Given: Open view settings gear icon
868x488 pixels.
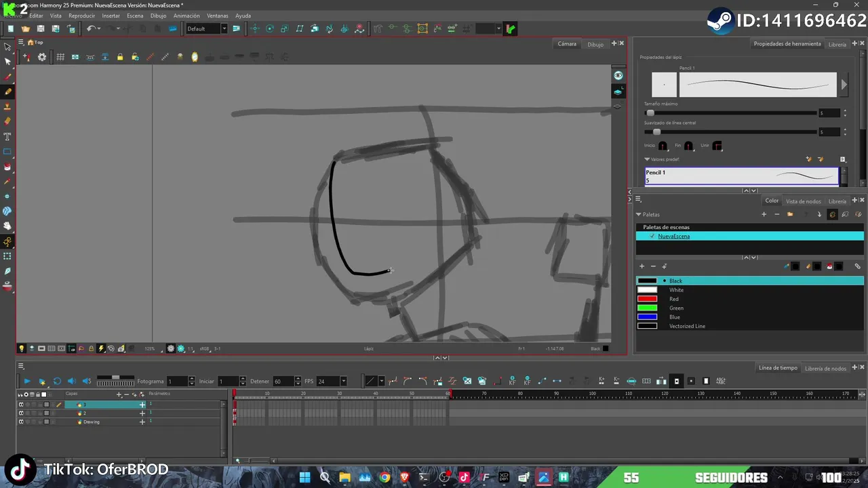Looking at the screenshot, I should 42,57.
